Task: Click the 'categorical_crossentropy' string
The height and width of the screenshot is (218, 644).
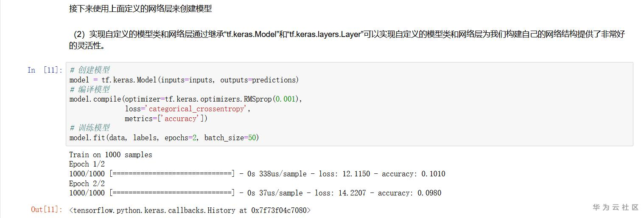Action: pyautogui.click(x=196, y=109)
